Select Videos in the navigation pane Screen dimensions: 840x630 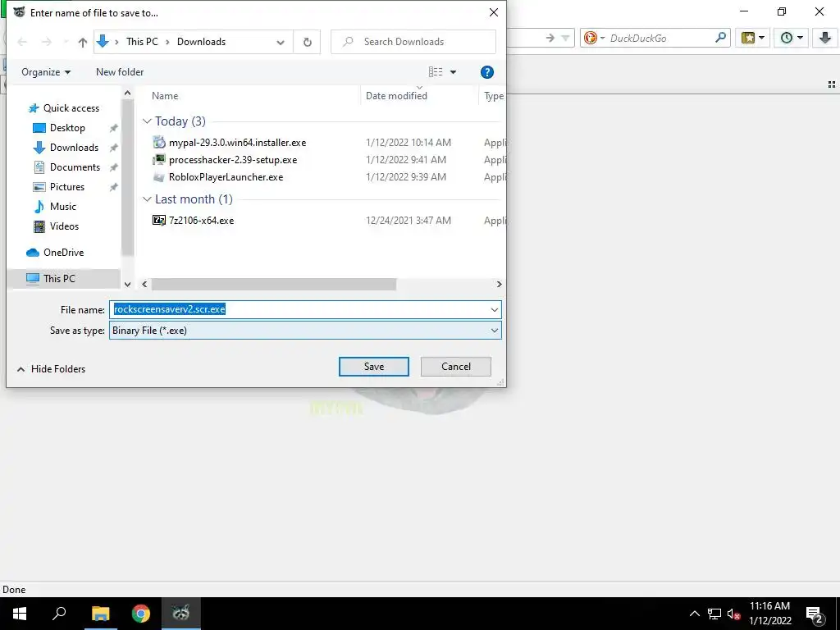point(64,226)
